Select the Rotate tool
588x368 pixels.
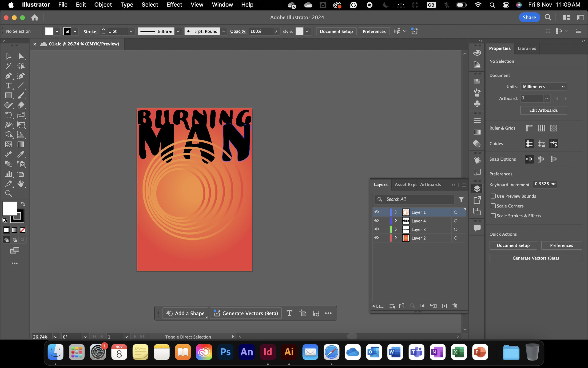point(8,115)
